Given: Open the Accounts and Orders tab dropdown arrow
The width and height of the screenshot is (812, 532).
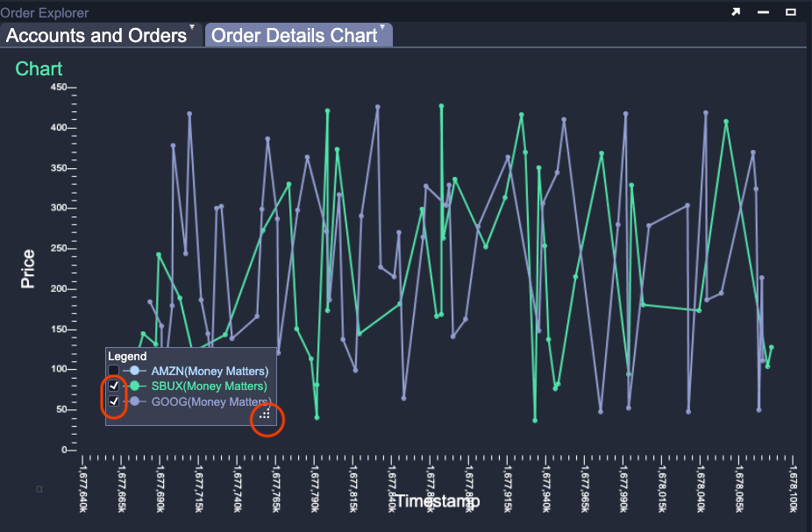Looking at the screenshot, I should [192, 28].
